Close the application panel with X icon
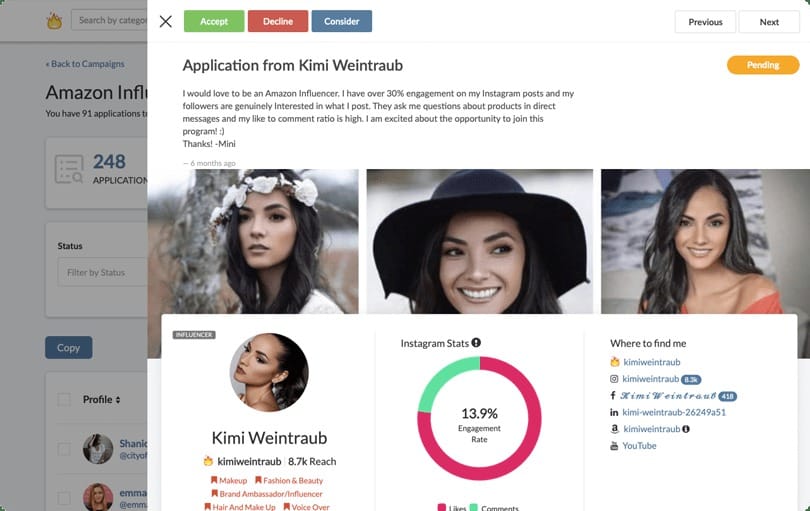This screenshot has height=511, width=810. [x=166, y=21]
